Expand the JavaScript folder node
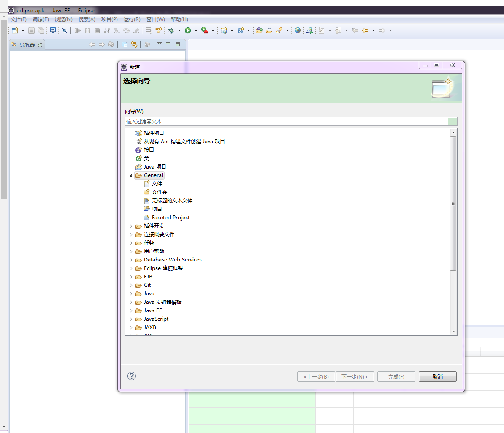Viewport: 504px width, 433px height. [x=131, y=319]
